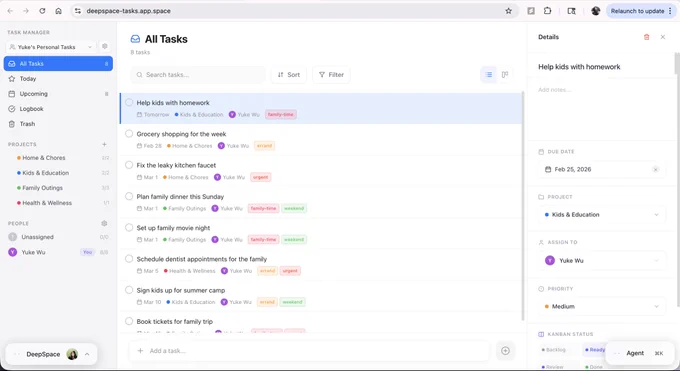Viewport: 680px width, 371px height.
Task: Open Kids & Education project in sidebar
Action: tap(58, 173)
